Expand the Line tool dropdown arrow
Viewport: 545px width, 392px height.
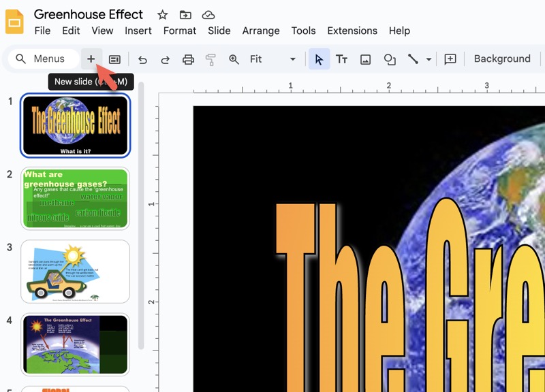[x=429, y=59]
